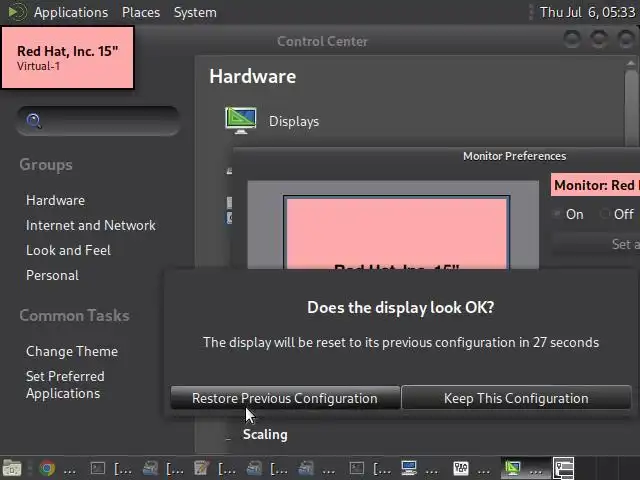Click the Displays label
Screen dimensions: 640x480
tap(294, 122)
